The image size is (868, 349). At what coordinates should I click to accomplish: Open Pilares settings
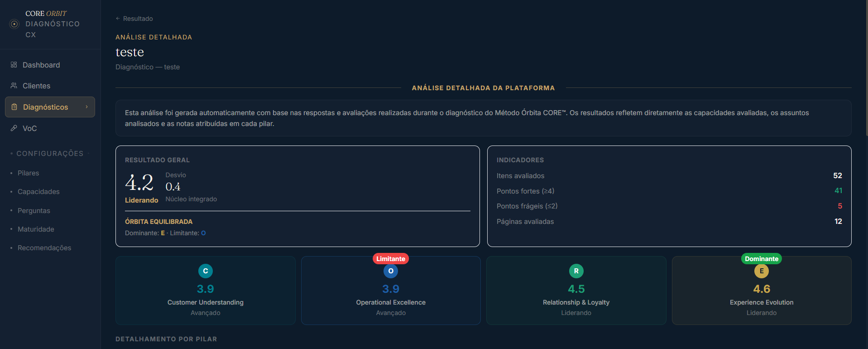click(x=28, y=173)
